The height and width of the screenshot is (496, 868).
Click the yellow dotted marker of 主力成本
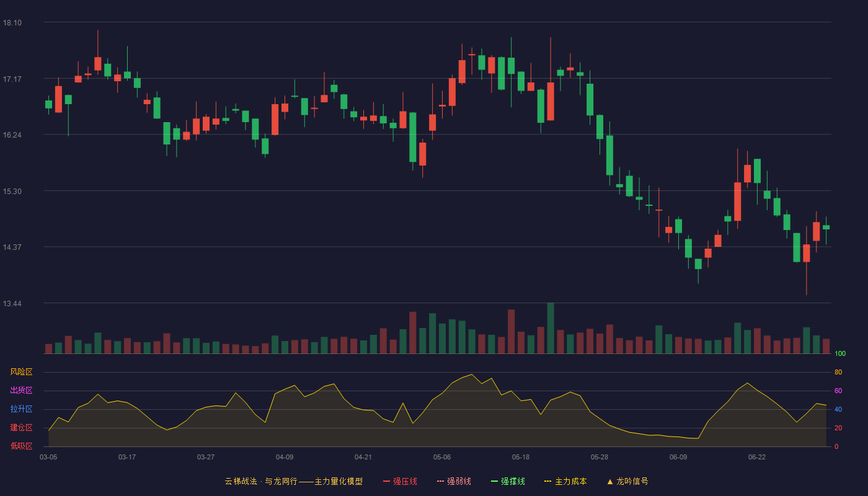point(547,481)
